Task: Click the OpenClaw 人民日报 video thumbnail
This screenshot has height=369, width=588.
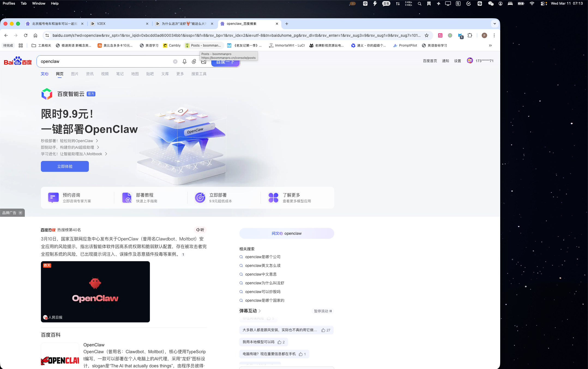Action: point(95,292)
